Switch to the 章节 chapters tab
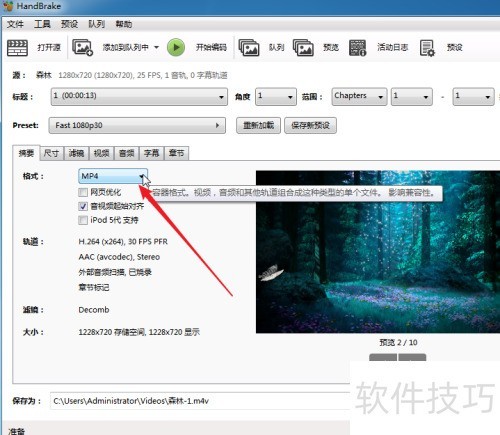This screenshot has height=435, width=500. click(177, 153)
